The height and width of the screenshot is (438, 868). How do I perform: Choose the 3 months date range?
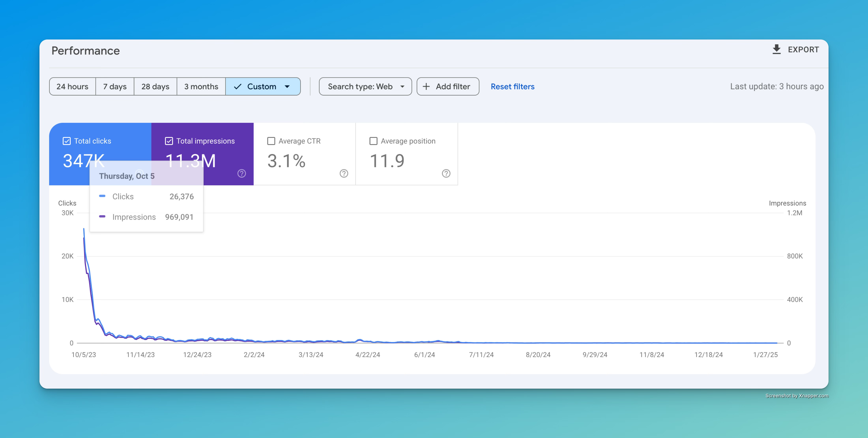[201, 87]
